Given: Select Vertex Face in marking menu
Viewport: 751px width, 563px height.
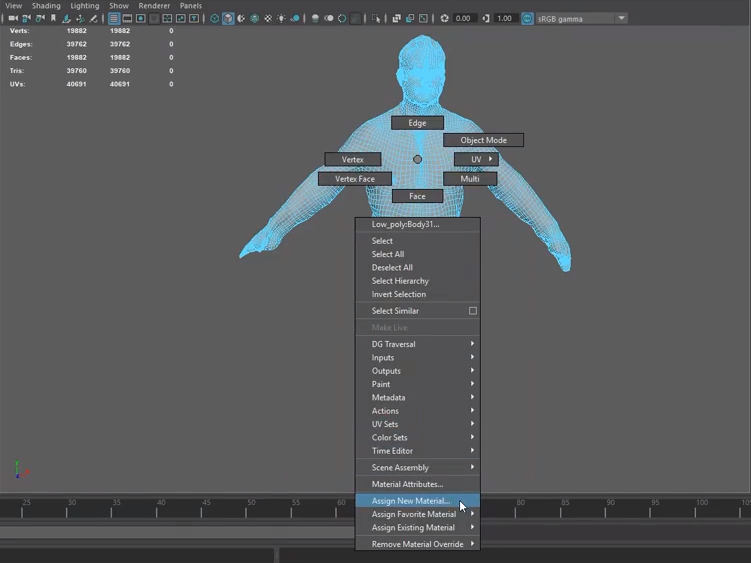Looking at the screenshot, I should 354,179.
